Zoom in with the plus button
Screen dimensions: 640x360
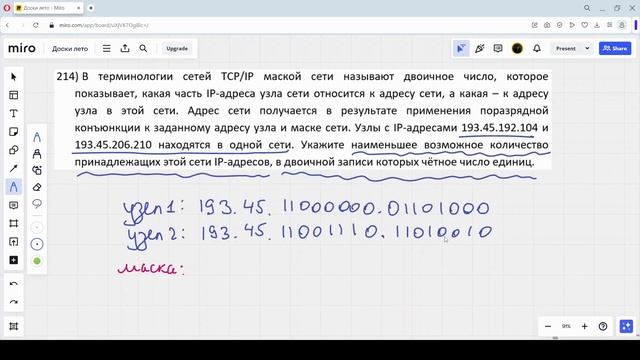coord(584,326)
